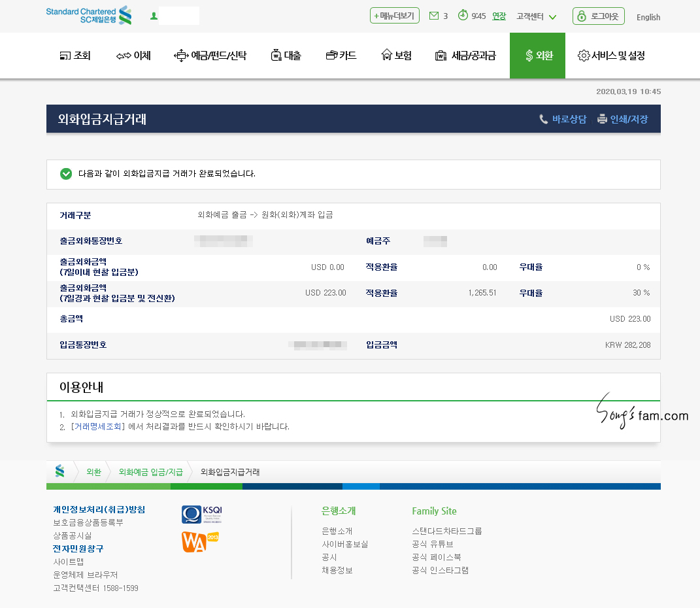Click the 인쇄/저장 print link
700x608 pixels.
pyautogui.click(x=623, y=119)
